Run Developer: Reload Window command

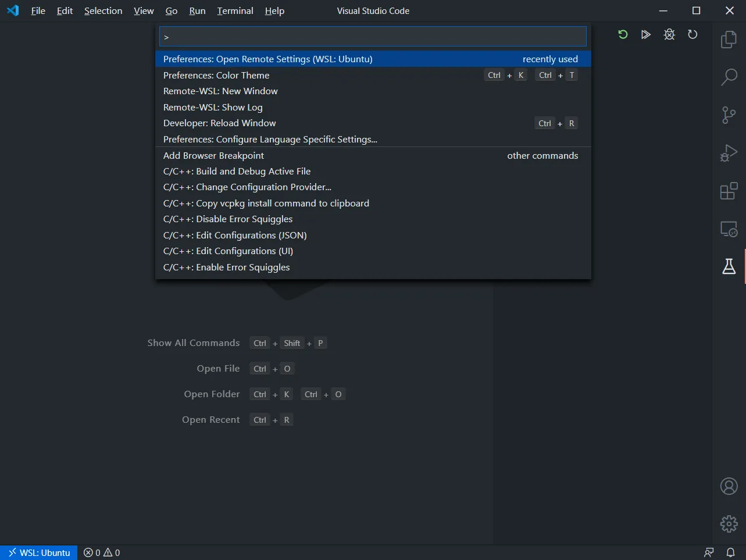coord(373,123)
